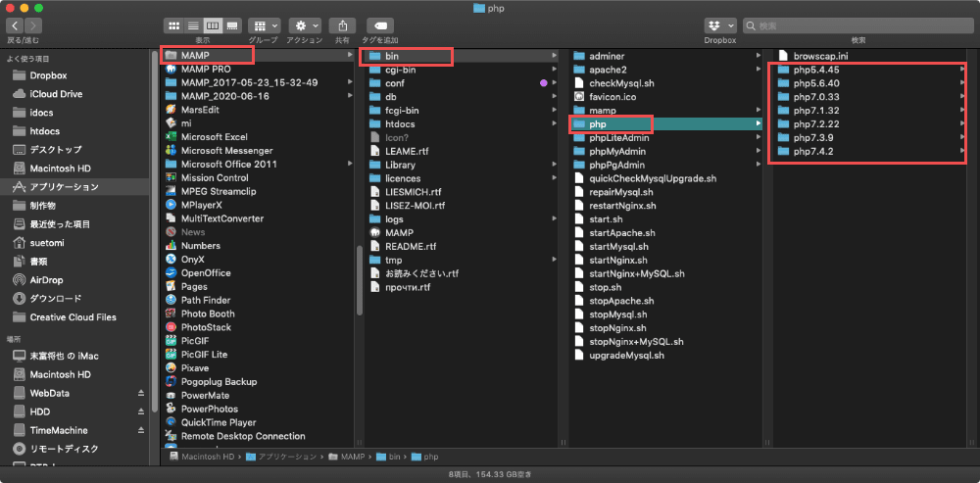Switch Finder to list view
Image resolution: width=980 pixels, height=483 pixels.
coord(193,25)
